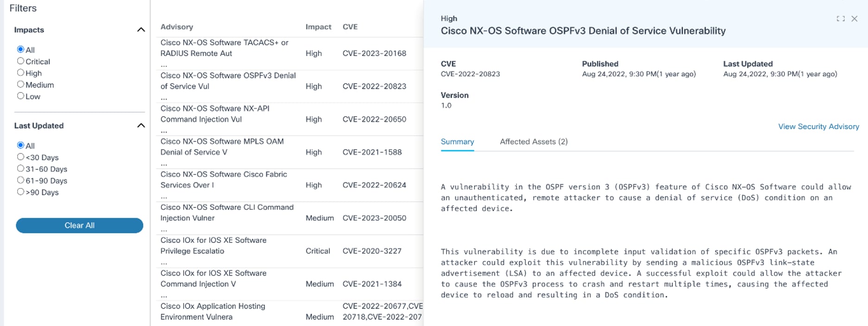Viewport: 868px width, 326px height.
Task: Sort by the Impact column header
Action: pyautogui.click(x=318, y=27)
